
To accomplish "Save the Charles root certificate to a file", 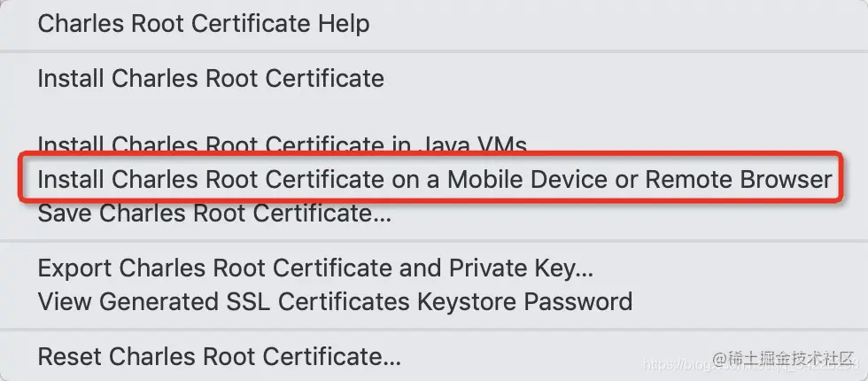I will point(214,213).
